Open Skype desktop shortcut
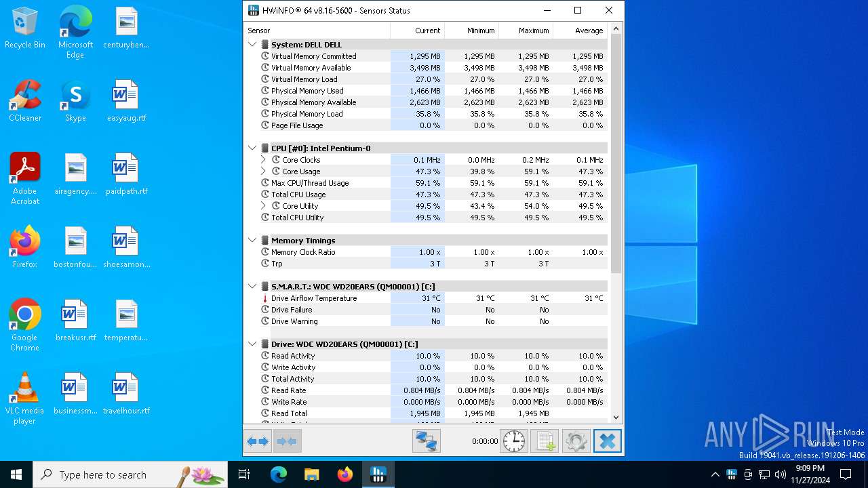The image size is (868, 488). tap(75, 101)
